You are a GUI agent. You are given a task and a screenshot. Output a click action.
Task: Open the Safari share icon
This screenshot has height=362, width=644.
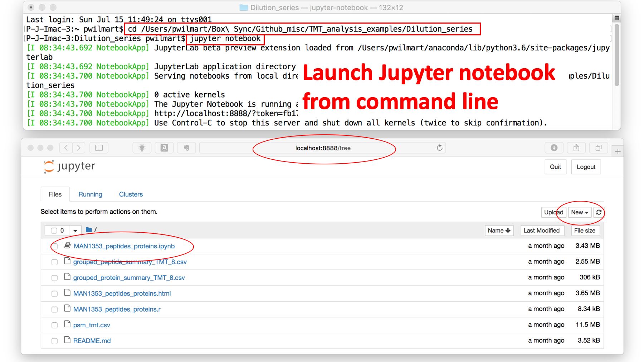coord(576,148)
